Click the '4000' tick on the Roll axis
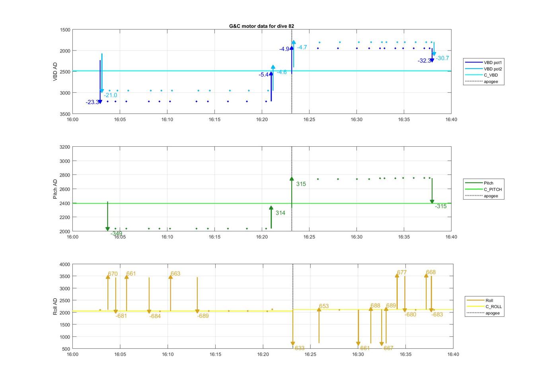This screenshot has width=557, height=392. tap(65, 264)
